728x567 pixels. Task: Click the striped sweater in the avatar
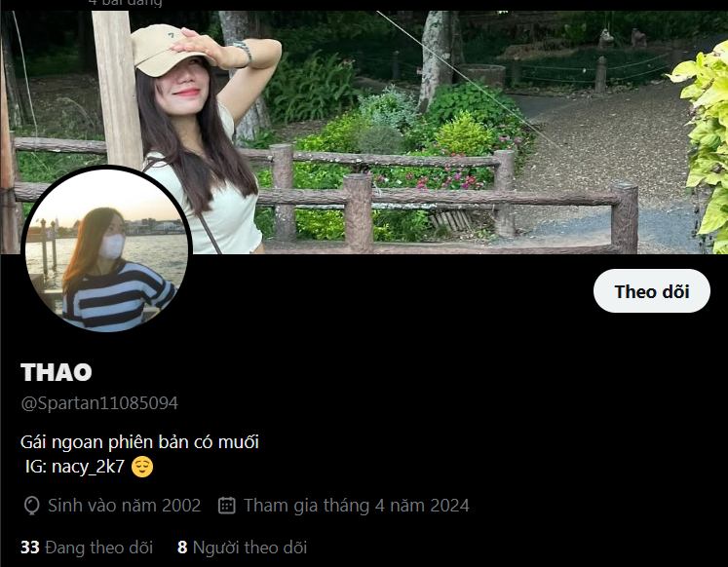[116, 297]
